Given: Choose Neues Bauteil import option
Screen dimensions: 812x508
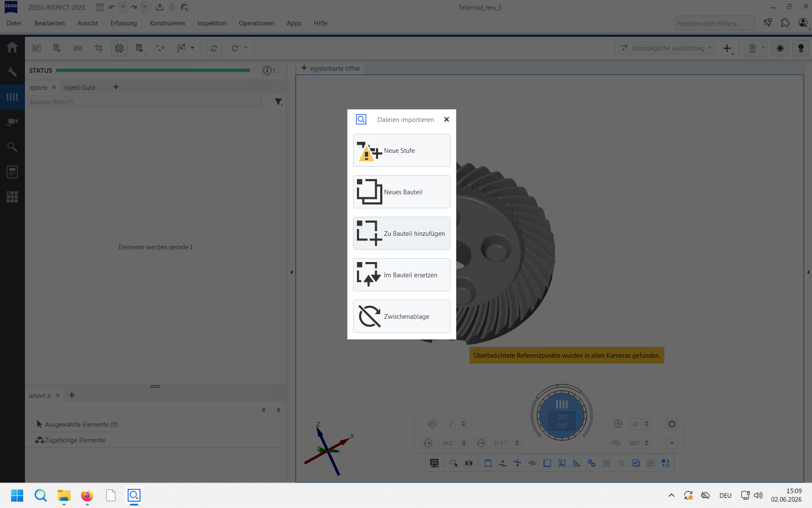Looking at the screenshot, I should tap(401, 192).
